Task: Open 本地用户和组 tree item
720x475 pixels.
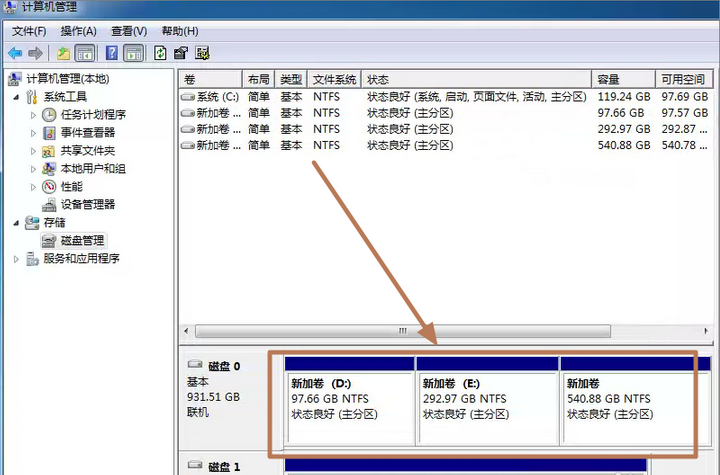Action: pyautogui.click(x=93, y=169)
